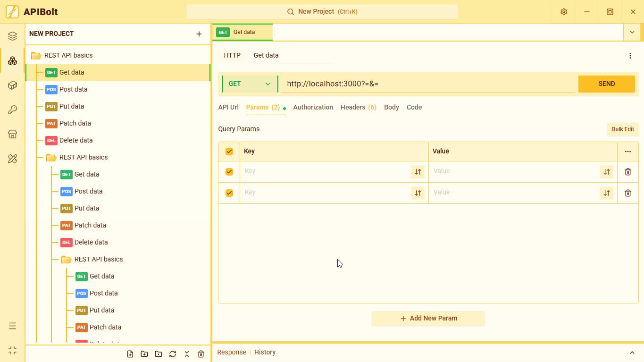This screenshot has width=644, height=362.
Task: Switch to the Authorization tab
Action: coord(313,107)
